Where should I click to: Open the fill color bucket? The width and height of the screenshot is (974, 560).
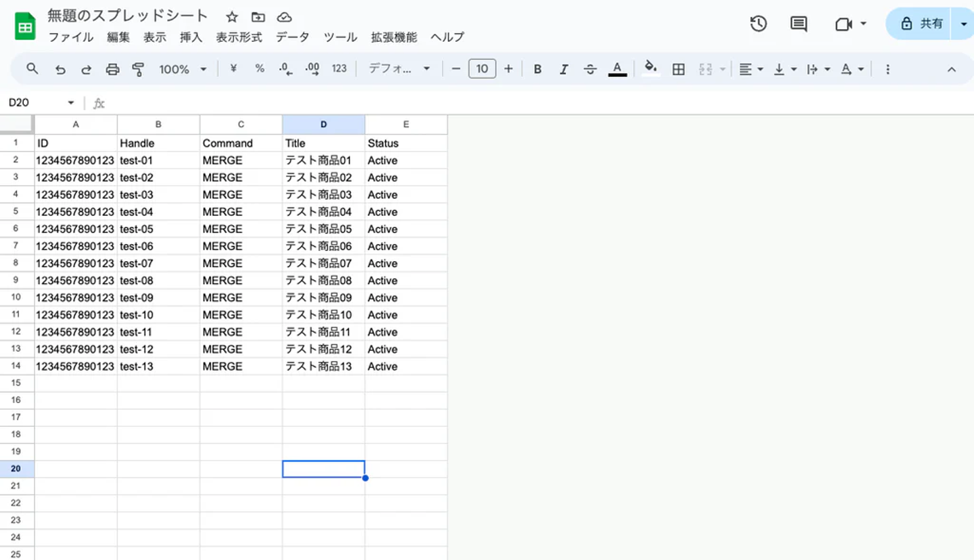click(651, 69)
